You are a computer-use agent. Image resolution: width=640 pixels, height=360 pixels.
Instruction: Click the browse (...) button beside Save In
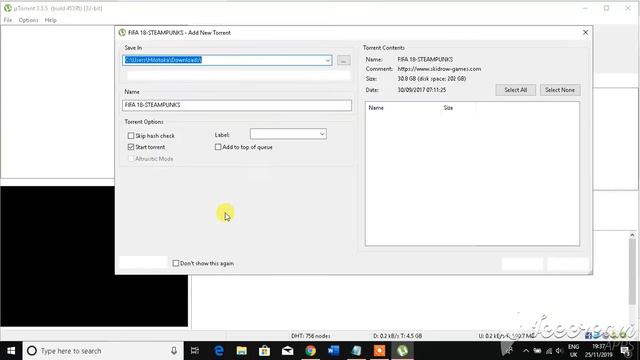[x=344, y=60]
